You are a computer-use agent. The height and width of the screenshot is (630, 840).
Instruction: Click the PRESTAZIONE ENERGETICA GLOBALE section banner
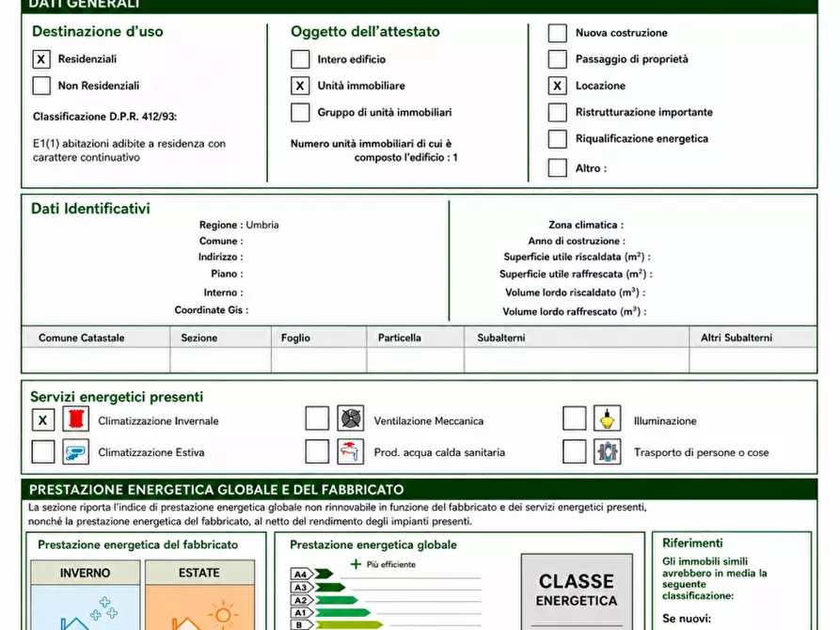(x=420, y=489)
